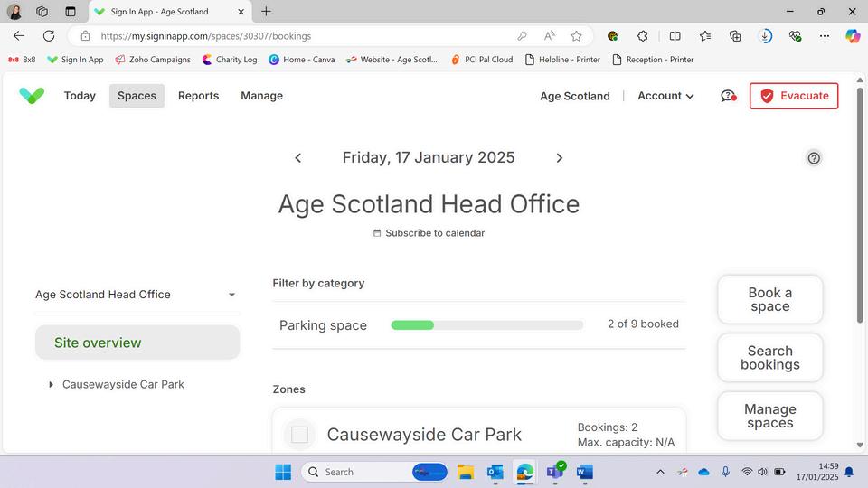Open the Spaces tab
The height and width of the screenshot is (488, 868).
(x=137, y=96)
